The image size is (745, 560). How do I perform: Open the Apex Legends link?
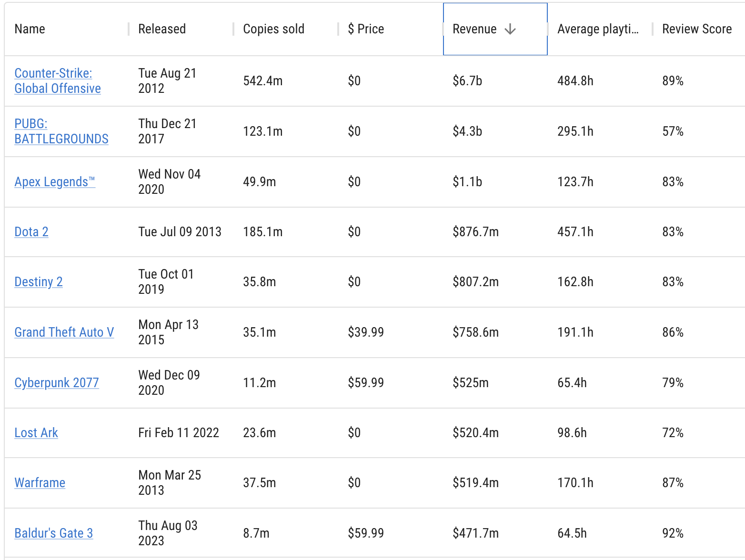click(55, 182)
